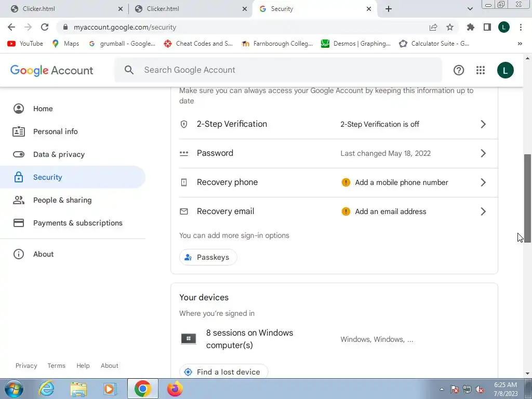Screen dimensions: 532x399
Task: Focus the Search Google Account field
Action: point(278,70)
